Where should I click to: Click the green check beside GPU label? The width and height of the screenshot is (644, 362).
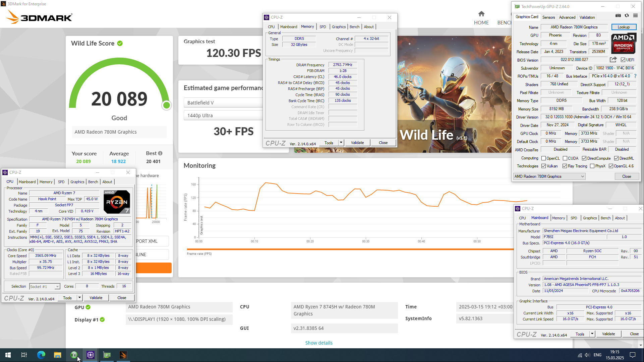tap(88, 307)
